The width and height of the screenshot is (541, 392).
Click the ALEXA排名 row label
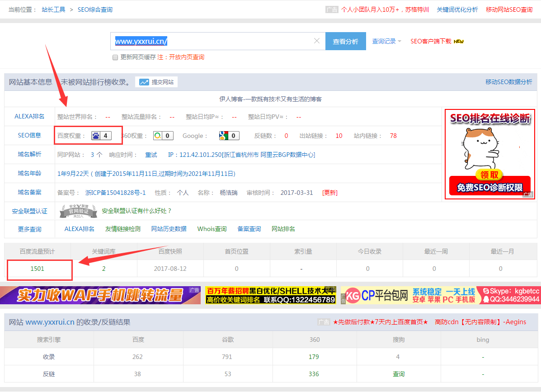[x=29, y=116]
